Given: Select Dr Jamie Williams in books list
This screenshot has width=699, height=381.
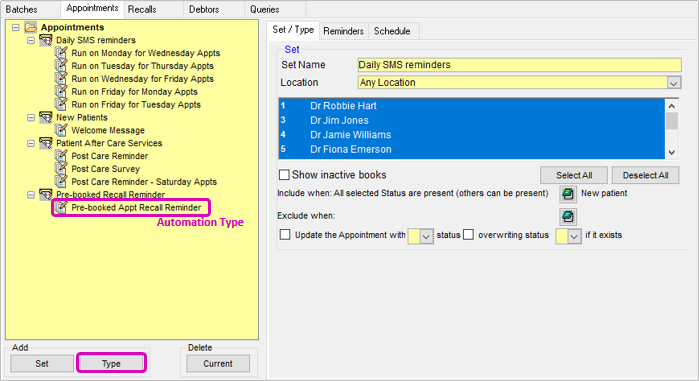Looking at the screenshot, I should pyautogui.click(x=472, y=135).
